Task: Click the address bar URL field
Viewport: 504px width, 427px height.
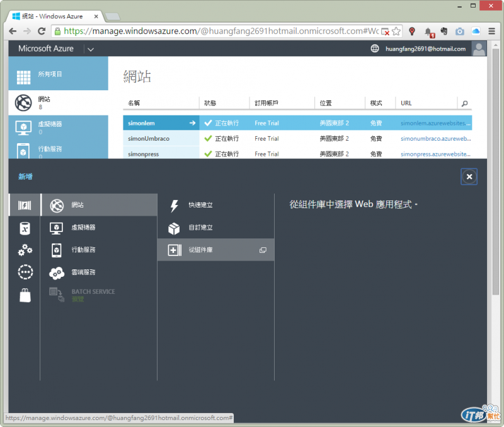Action: pos(221,31)
